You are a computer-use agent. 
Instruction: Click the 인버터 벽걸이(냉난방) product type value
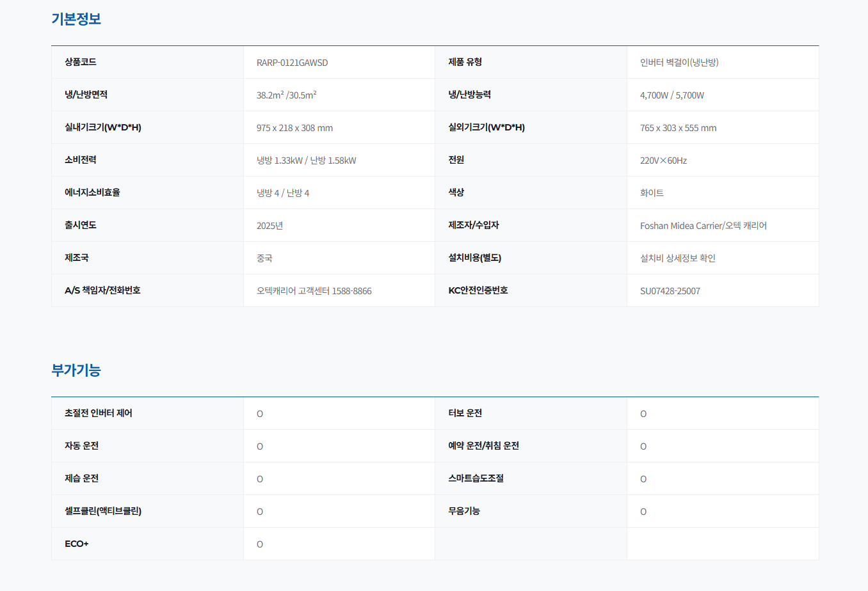(x=679, y=63)
